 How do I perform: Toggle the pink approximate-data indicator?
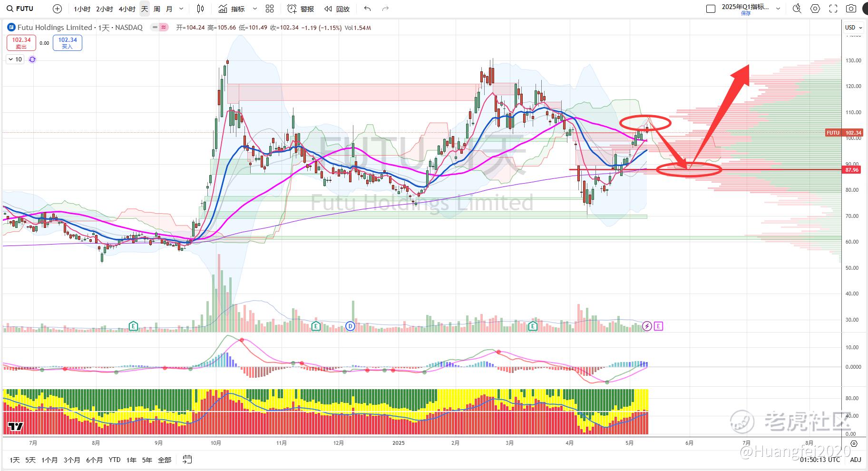pyautogui.click(x=164, y=28)
